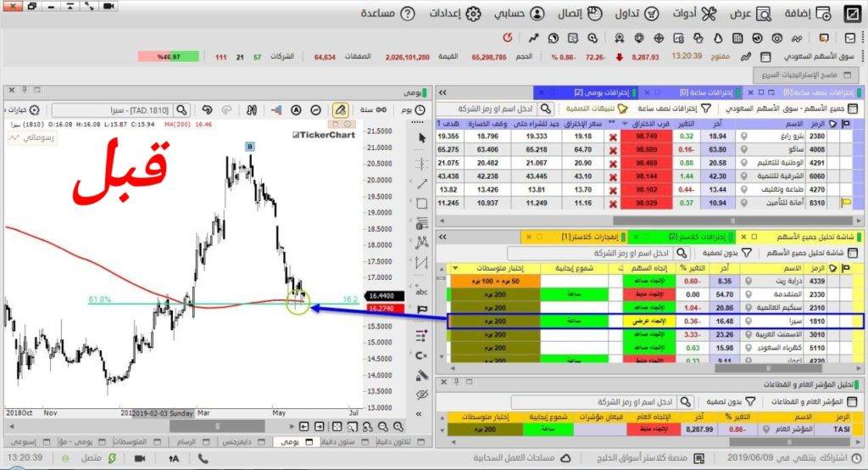This screenshot has height=470, width=868.
Task: Click تنبيهات التصفية filter alerts button
Action: click(597, 109)
